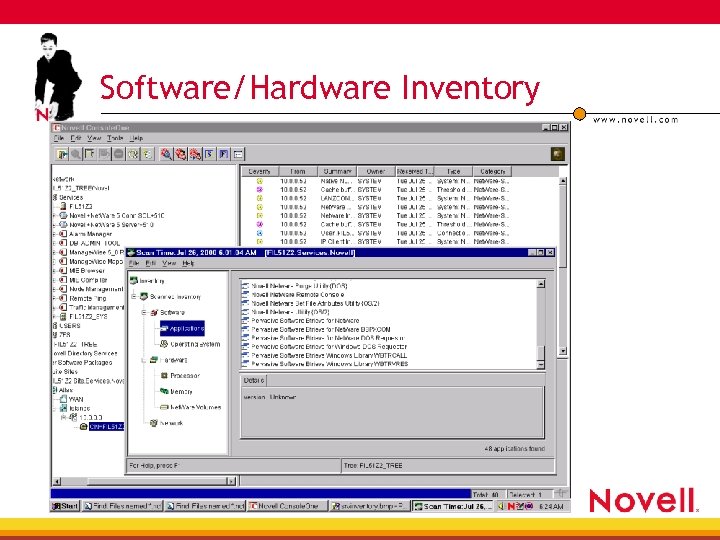Collapse the Software branch

click(x=144, y=312)
